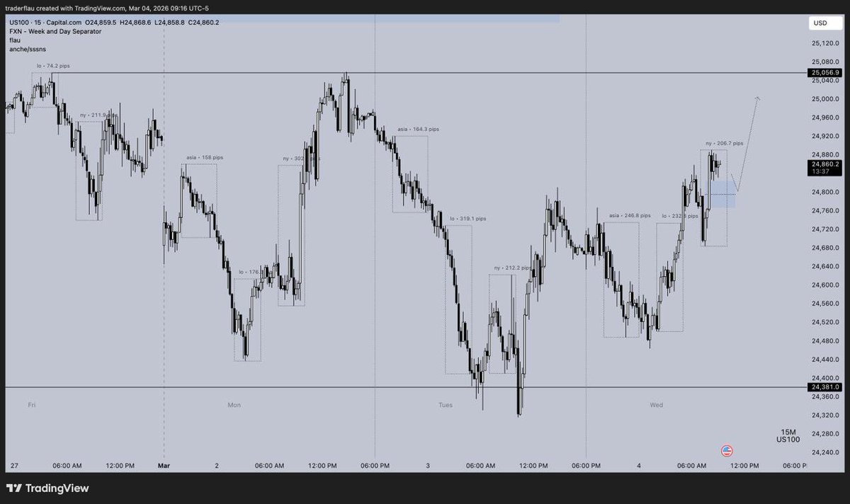The height and width of the screenshot is (504, 850).
Task: Click the 27 date label on time axis
Action: click(x=14, y=466)
